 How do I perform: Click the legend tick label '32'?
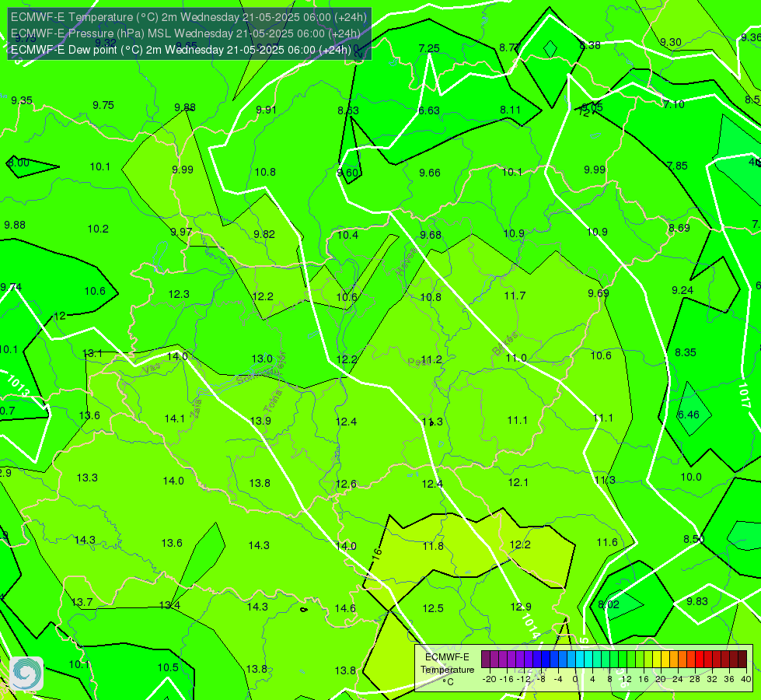pos(712,679)
